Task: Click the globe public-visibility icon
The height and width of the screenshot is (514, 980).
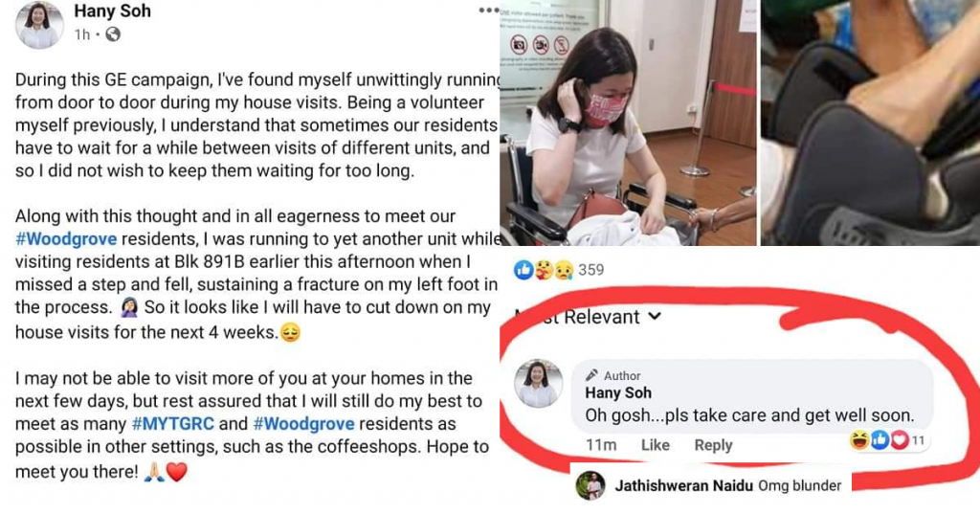Action: tap(113, 35)
